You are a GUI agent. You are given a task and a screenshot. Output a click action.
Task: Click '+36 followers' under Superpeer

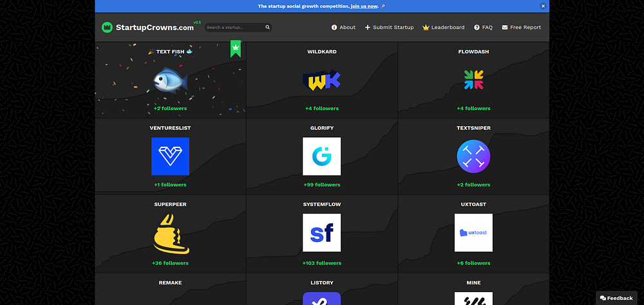coord(171,263)
